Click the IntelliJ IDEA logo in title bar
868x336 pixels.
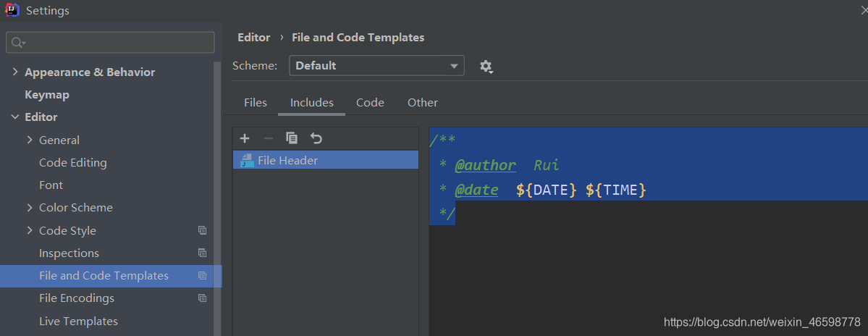click(12, 10)
